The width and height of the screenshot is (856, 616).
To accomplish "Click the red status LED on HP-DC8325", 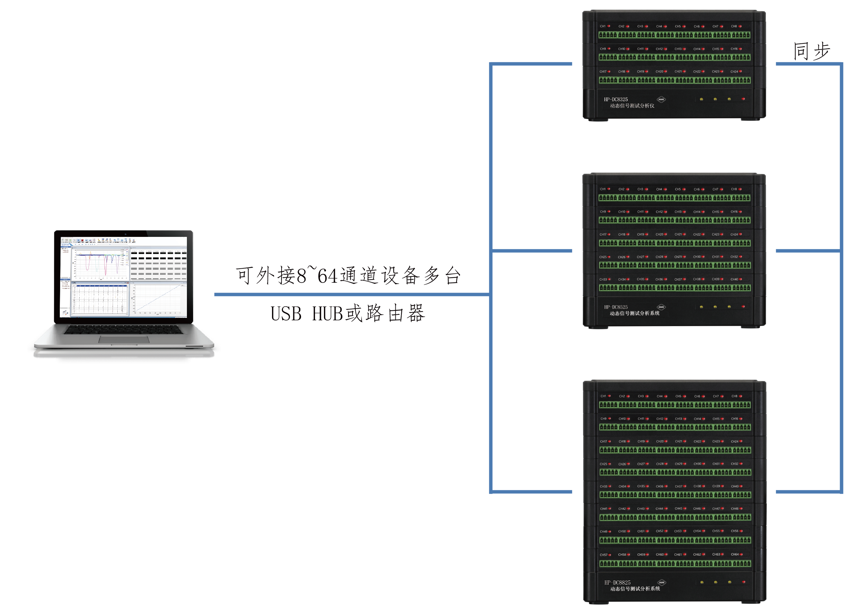I will click(x=743, y=99).
